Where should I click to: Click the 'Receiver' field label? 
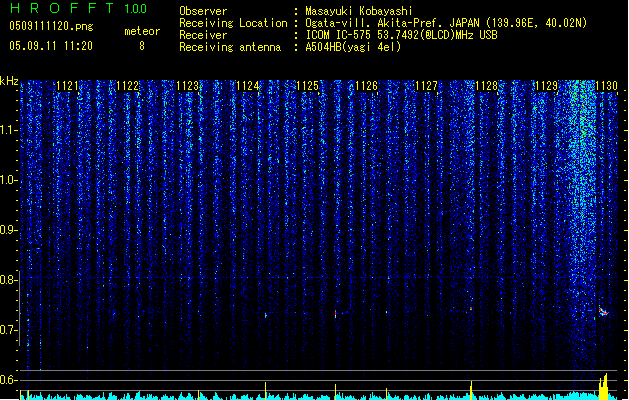(203, 35)
